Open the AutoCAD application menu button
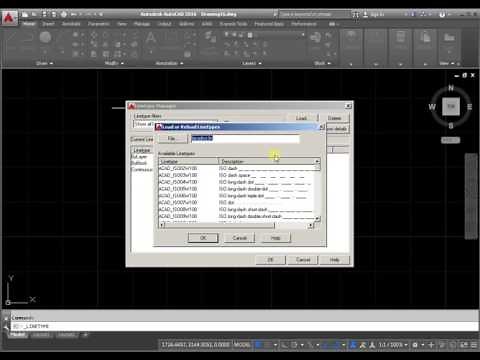Image resolution: width=480 pixels, height=360 pixels. [9, 17]
